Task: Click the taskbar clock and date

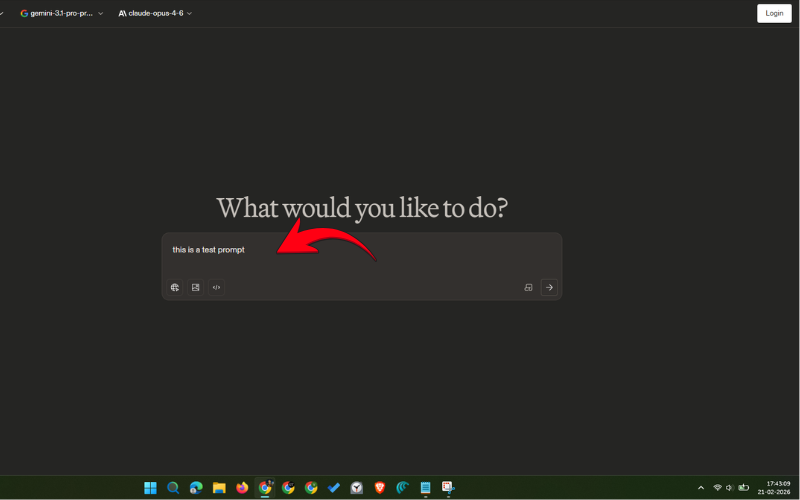Action: [x=778, y=488]
